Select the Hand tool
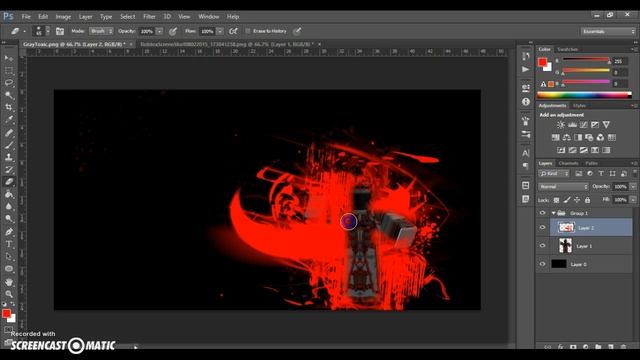This screenshot has height=360, width=640. coord(9,282)
